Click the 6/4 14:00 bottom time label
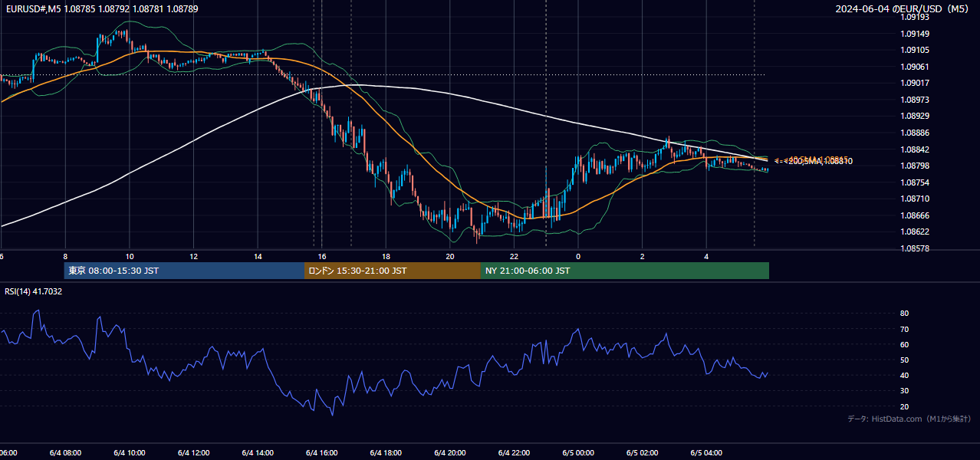The width and height of the screenshot is (980, 460). pos(258,452)
